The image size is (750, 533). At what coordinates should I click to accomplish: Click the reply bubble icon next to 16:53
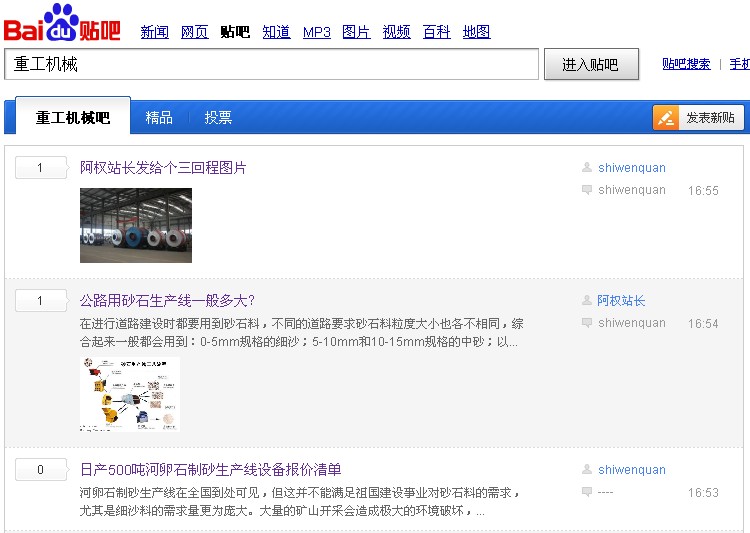(586, 492)
